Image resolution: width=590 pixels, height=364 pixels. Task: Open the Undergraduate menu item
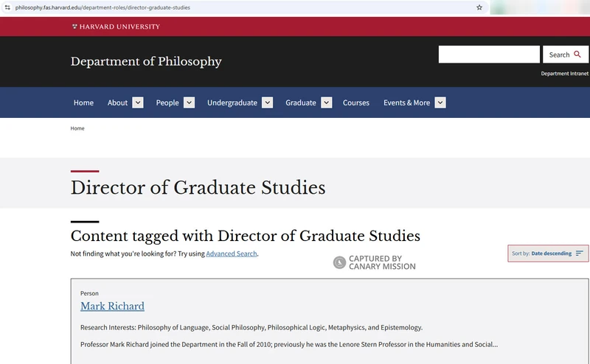232,102
